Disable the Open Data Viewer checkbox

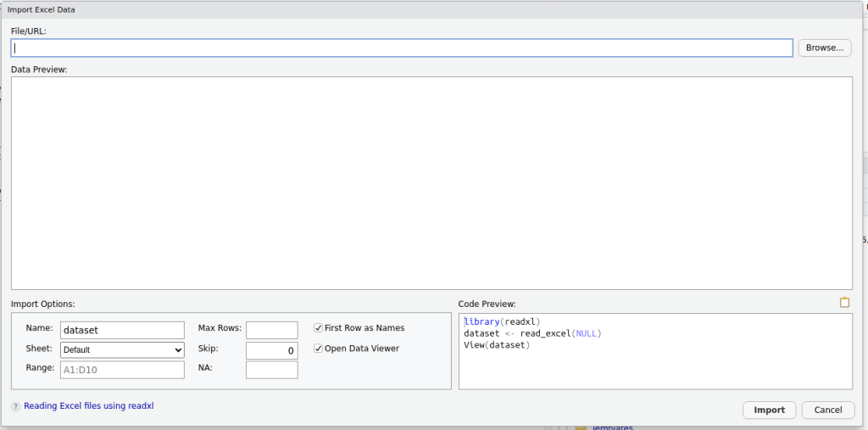click(x=319, y=349)
